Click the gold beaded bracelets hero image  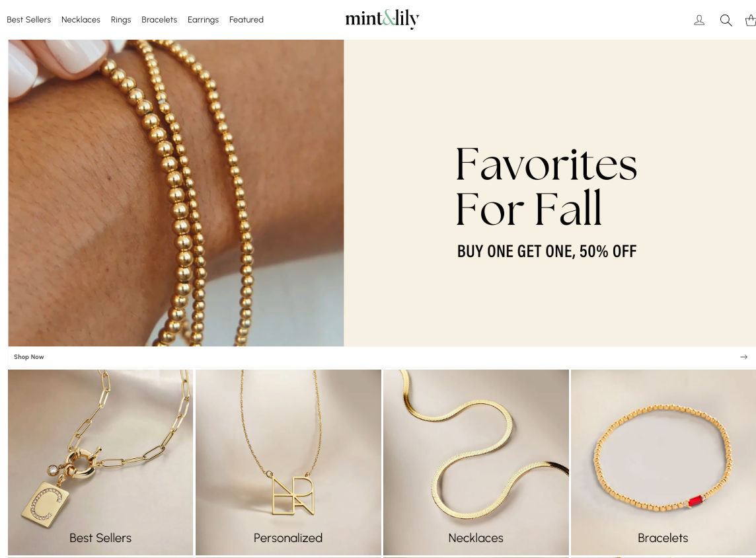pyautogui.click(x=176, y=193)
